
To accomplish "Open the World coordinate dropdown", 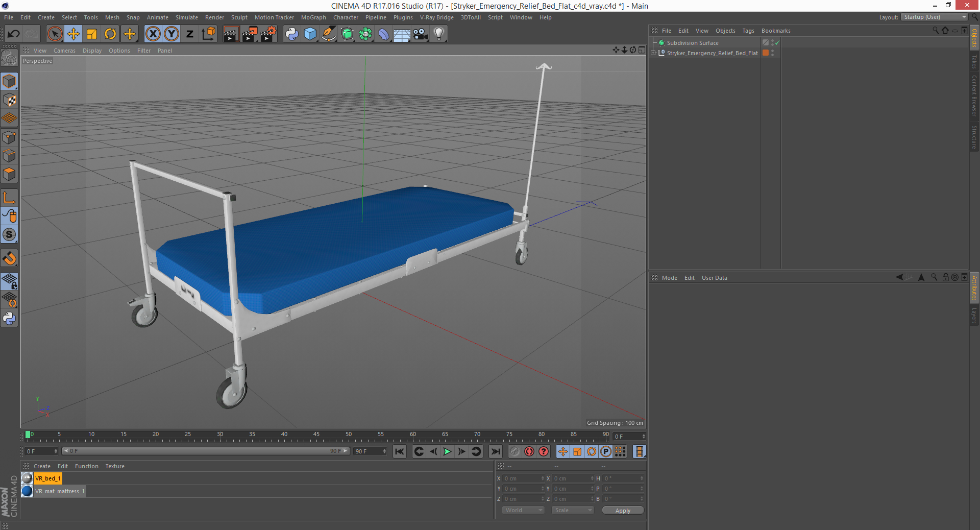I will pos(523,510).
